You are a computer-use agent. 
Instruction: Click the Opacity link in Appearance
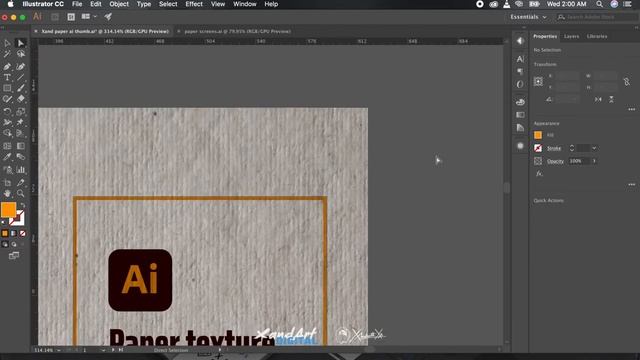555,161
